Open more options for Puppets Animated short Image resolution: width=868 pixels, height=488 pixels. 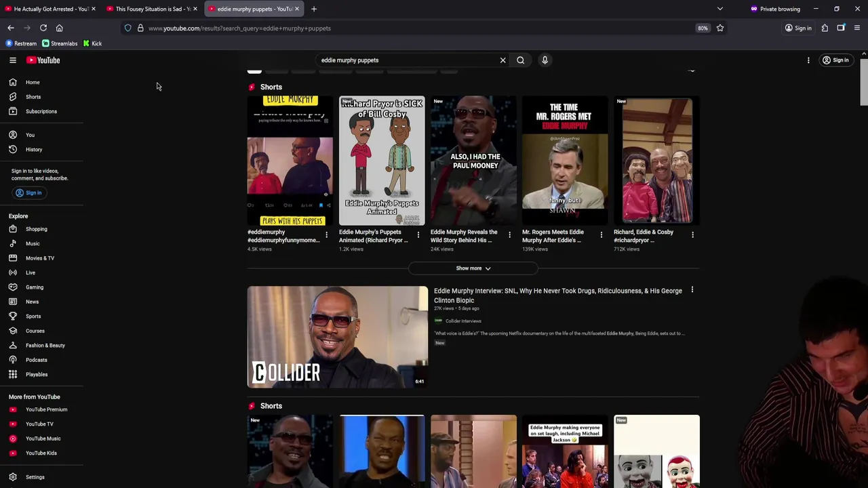[418, 235]
